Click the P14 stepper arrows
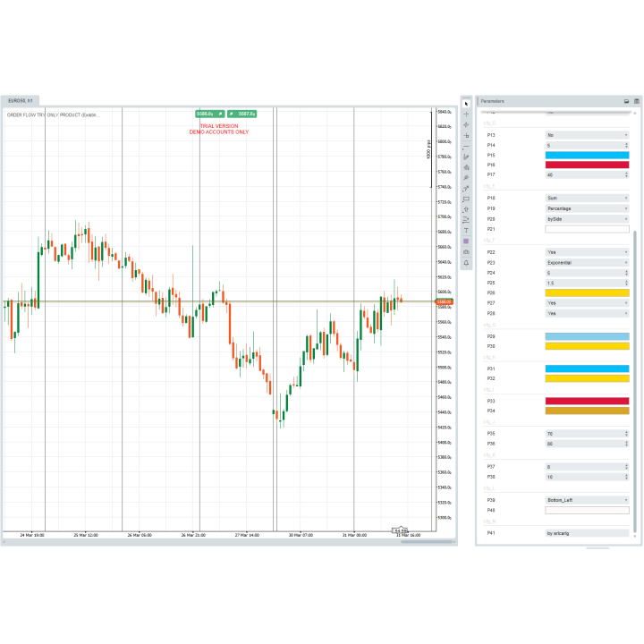Screen dimensions: 644x644 (x=626, y=146)
